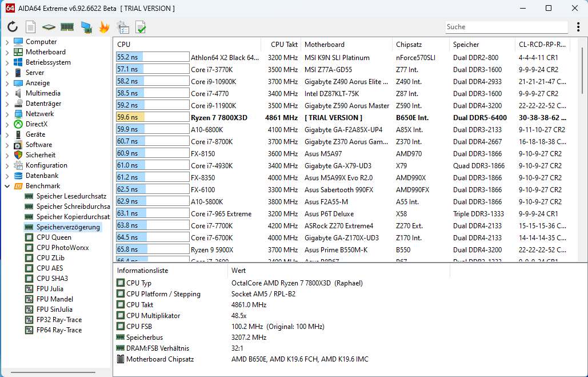
Task: Start the stability test flame icon
Action: tap(104, 27)
